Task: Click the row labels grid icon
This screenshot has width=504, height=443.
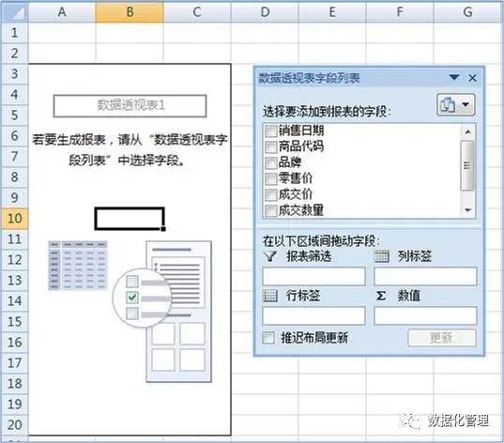Action: click(x=270, y=296)
